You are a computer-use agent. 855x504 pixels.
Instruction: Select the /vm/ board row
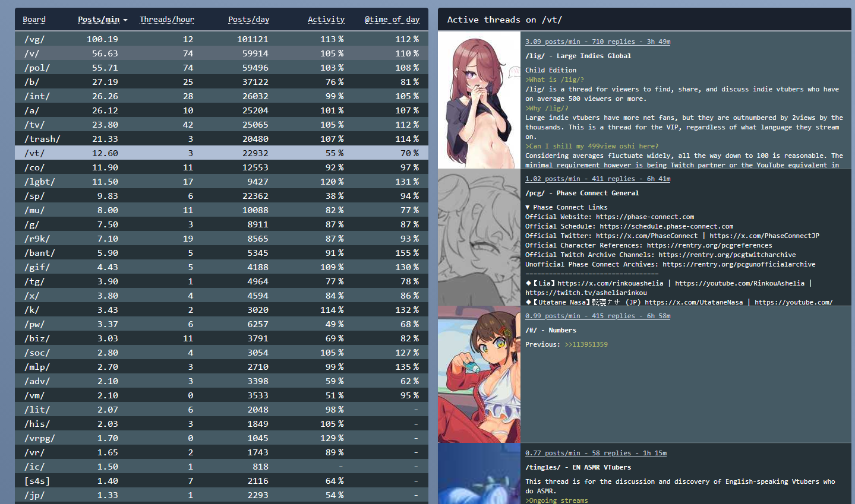(x=222, y=395)
